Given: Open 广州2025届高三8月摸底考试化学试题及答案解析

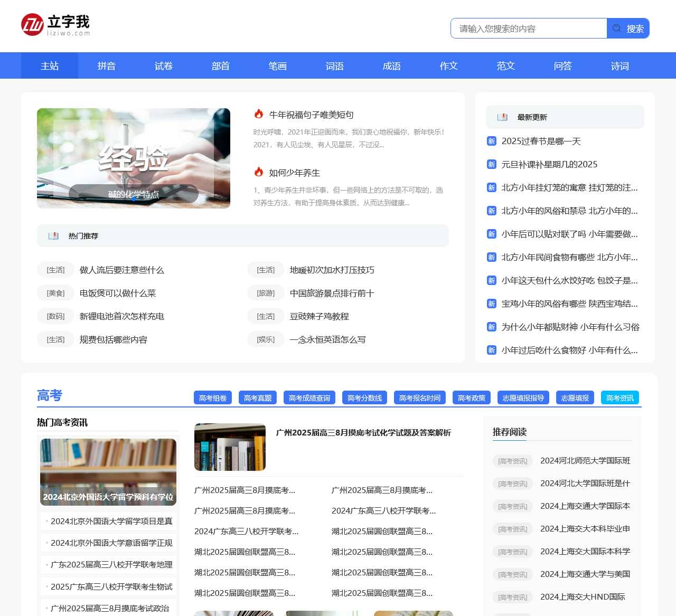Looking at the screenshot, I should 363,433.
